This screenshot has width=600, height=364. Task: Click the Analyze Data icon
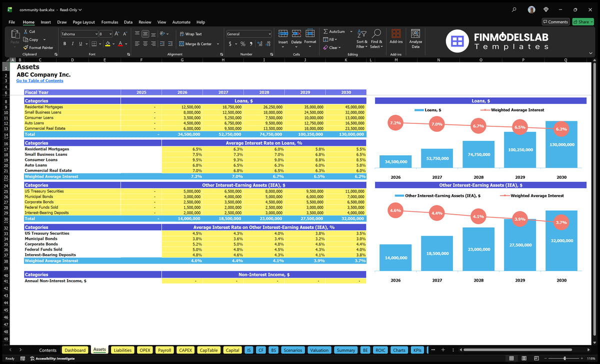[x=415, y=33]
